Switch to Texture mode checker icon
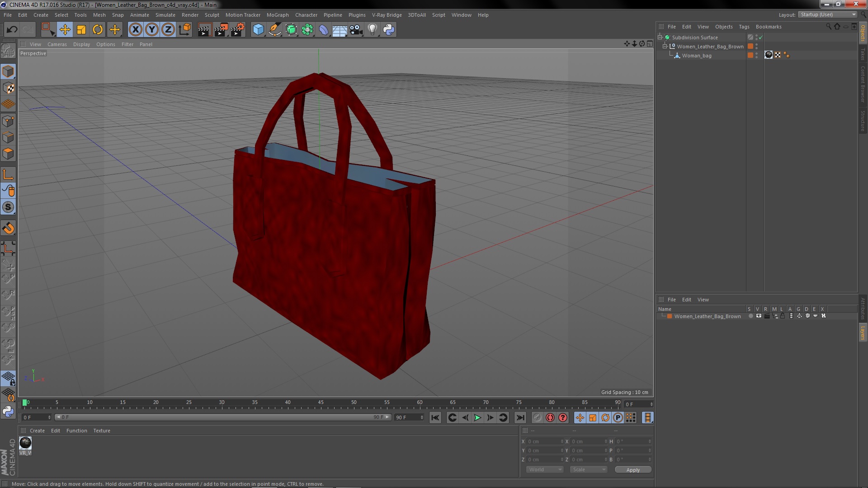 (8, 88)
